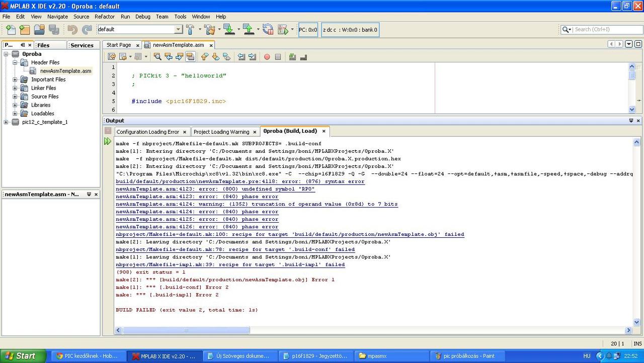Switch to the Services tab
644x363 pixels.
tap(82, 45)
